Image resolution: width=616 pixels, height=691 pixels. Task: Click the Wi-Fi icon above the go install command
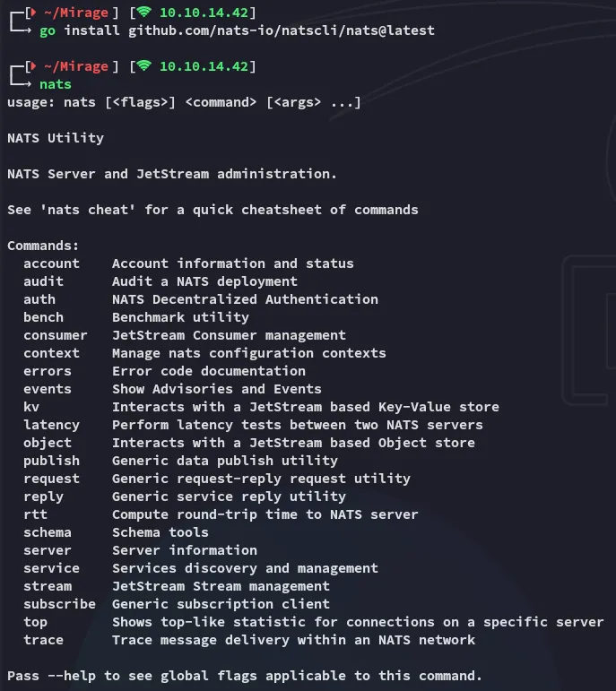coord(144,13)
